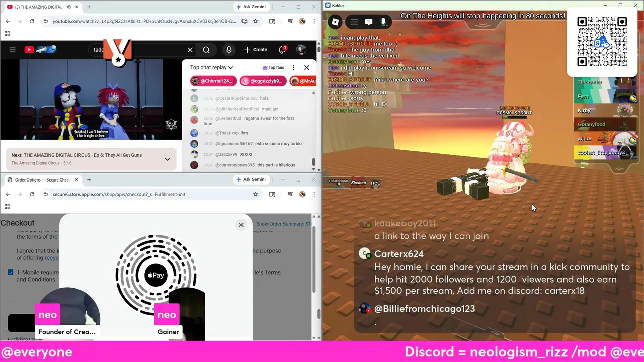Select The Butler in Roblox player list
Viewport: 644px width, 362px height.
(x=605, y=82)
